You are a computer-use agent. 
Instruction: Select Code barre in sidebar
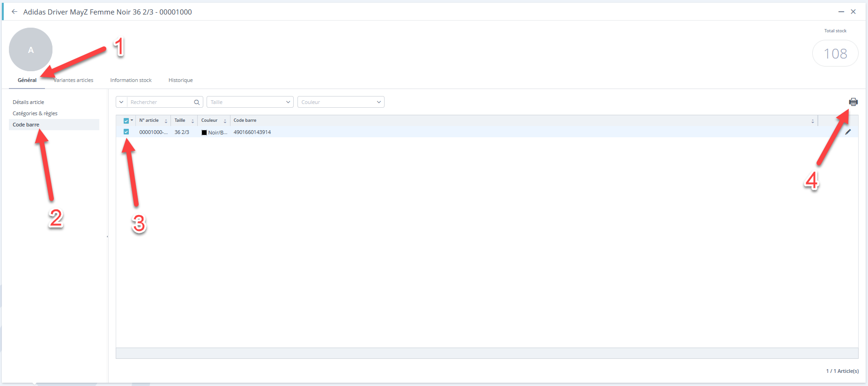click(x=54, y=125)
